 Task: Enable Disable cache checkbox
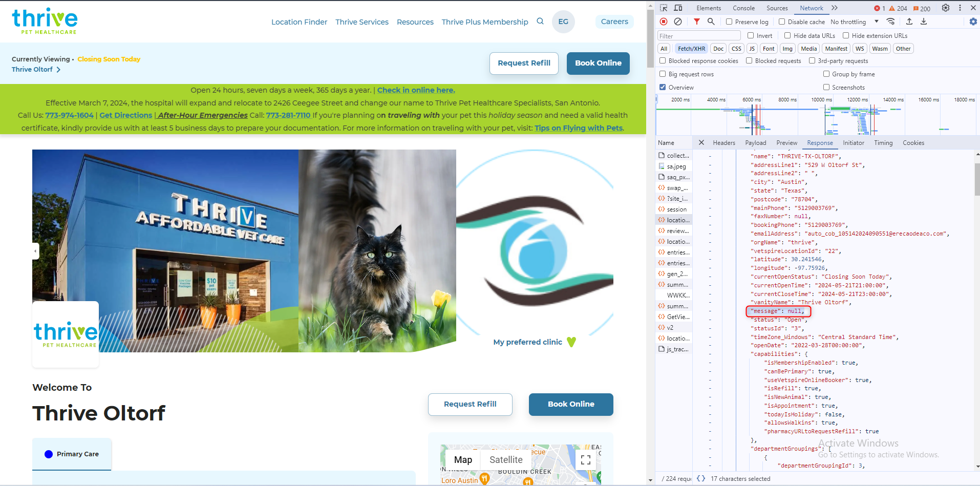click(782, 22)
